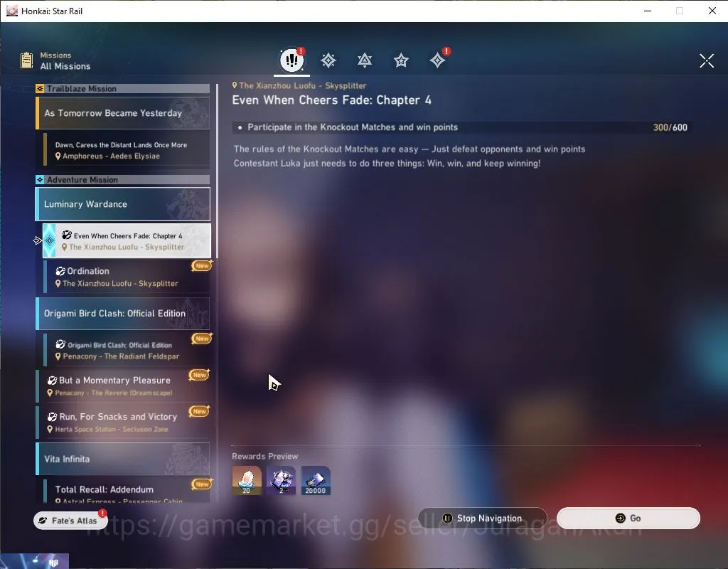
Task: Select Total Recall: Addendum mission
Action: 127,491
